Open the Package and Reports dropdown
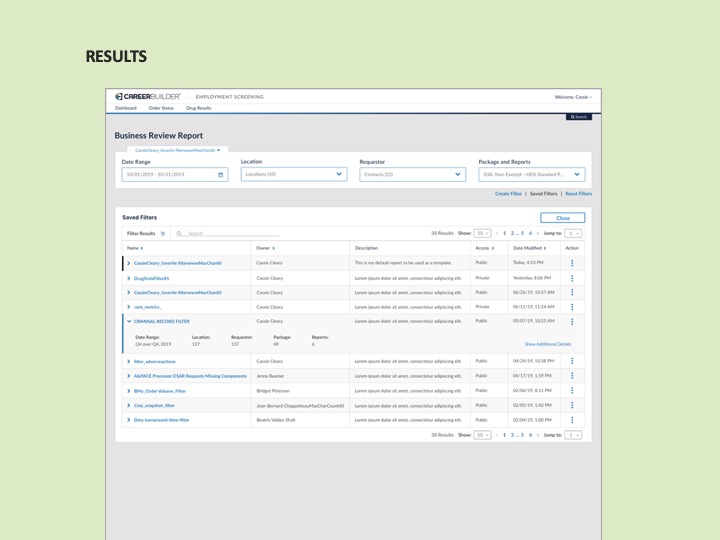The height and width of the screenshot is (540, 720). (532, 174)
